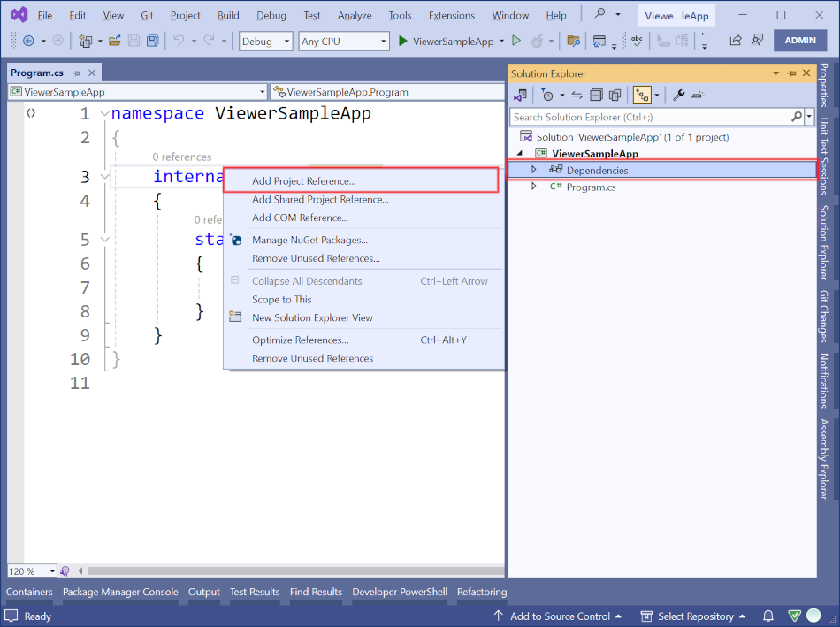Toggle pin on Program.cs tab
Viewport: 840px width, 627px height.
pos(76,73)
